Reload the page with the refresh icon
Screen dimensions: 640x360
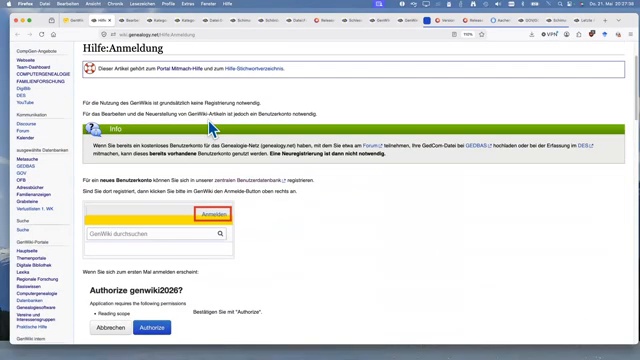42,35
